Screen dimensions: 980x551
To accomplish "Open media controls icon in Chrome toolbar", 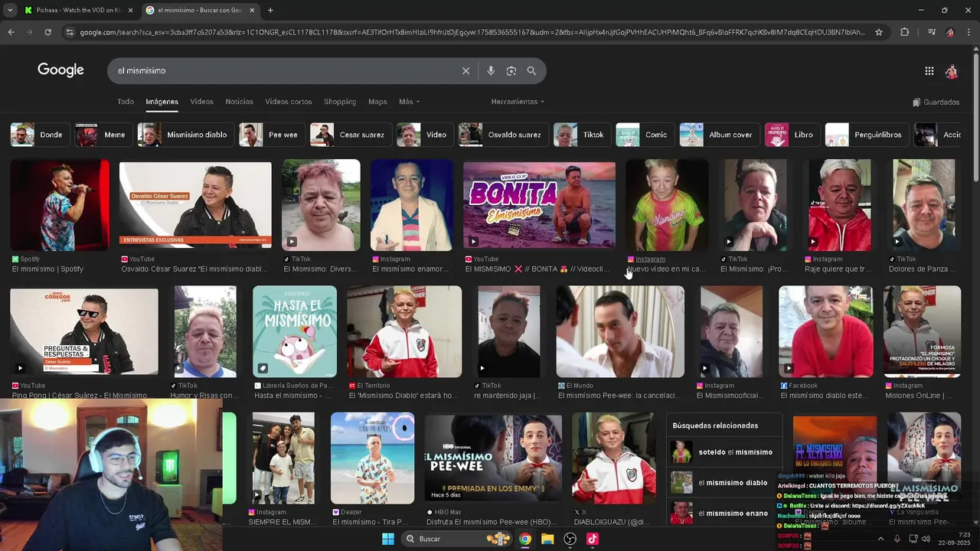I will click(x=931, y=32).
